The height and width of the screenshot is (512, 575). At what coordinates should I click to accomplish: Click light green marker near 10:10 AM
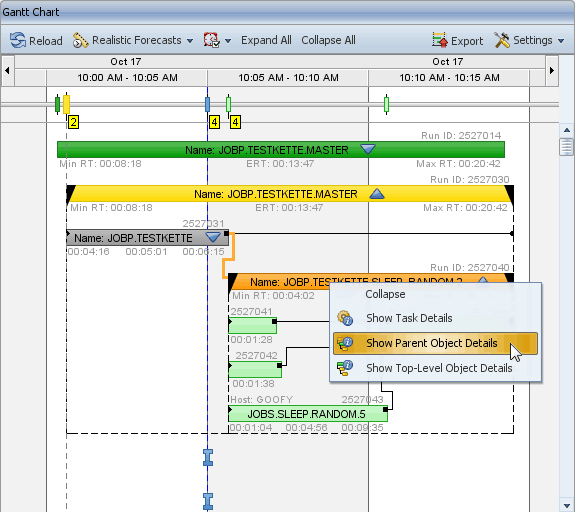click(386, 105)
